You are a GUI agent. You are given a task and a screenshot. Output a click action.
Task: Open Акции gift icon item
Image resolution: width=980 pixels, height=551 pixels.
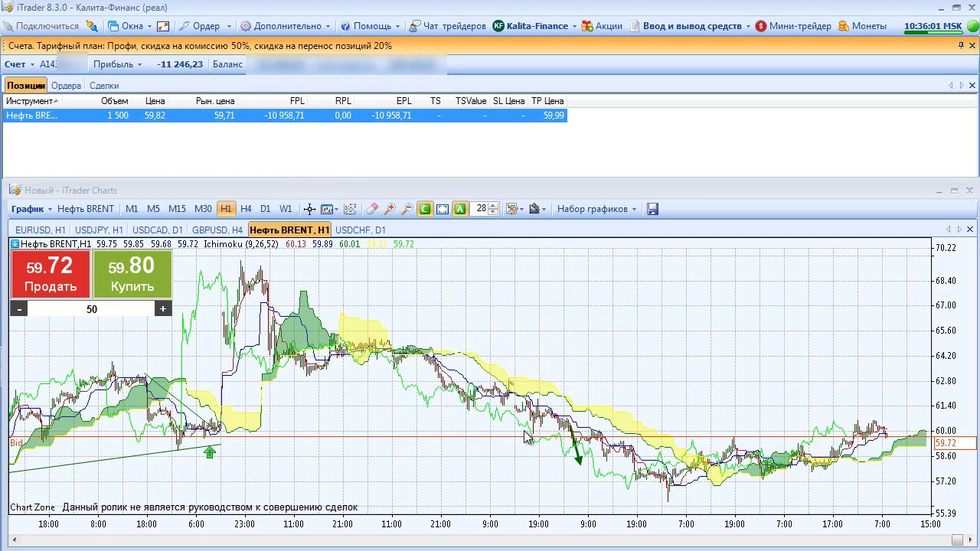(x=602, y=26)
